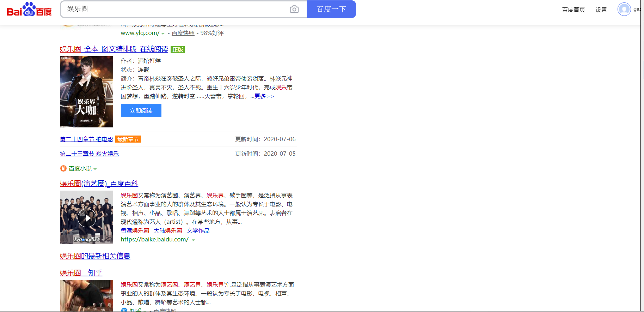Open 文学作品 sublink
The height and width of the screenshot is (312, 644).
click(x=198, y=230)
